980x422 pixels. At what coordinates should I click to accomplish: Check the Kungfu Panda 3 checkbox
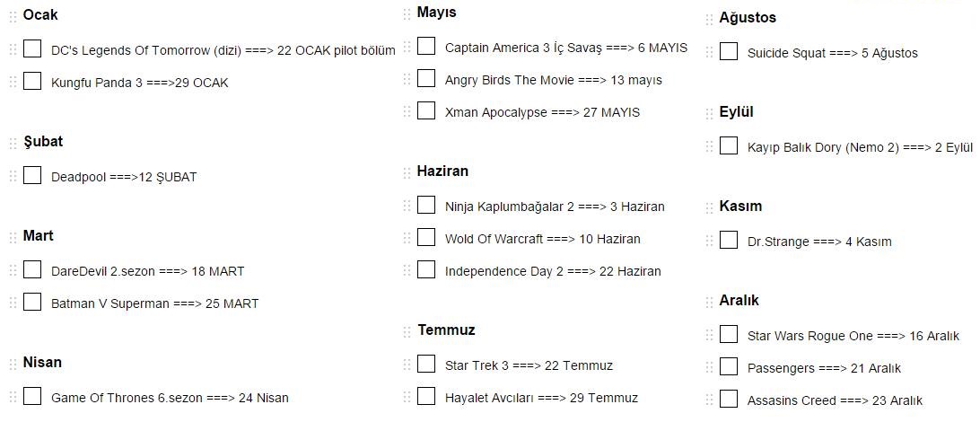click(32, 82)
